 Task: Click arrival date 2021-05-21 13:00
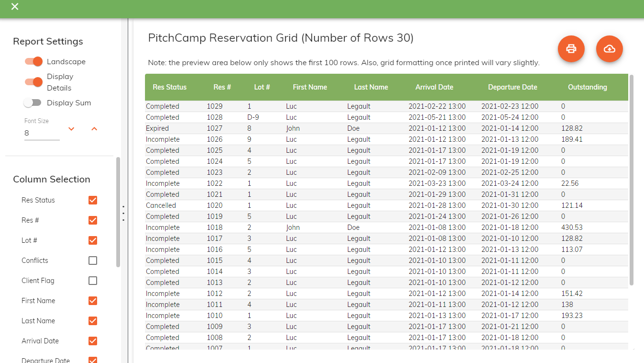(x=437, y=117)
